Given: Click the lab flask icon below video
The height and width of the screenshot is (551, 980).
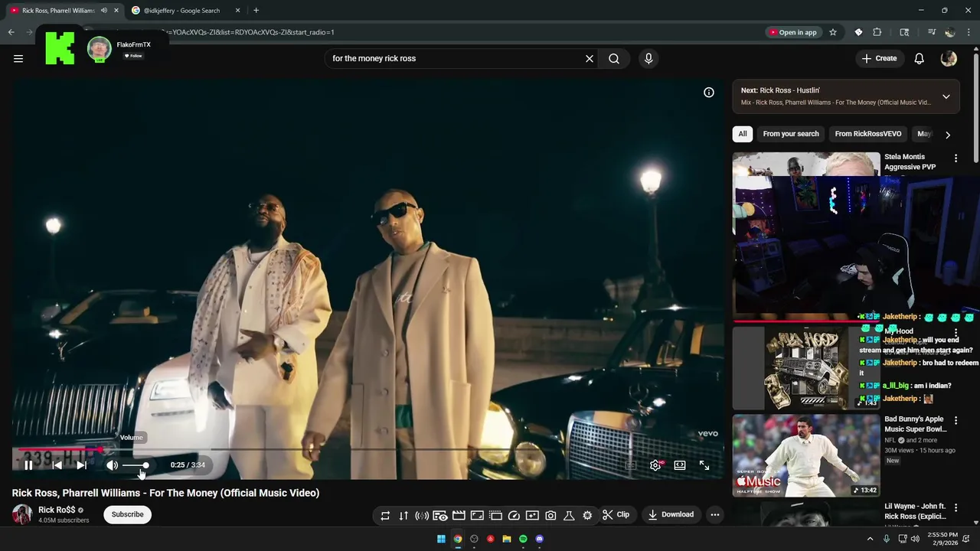Looking at the screenshot, I should (569, 515).
